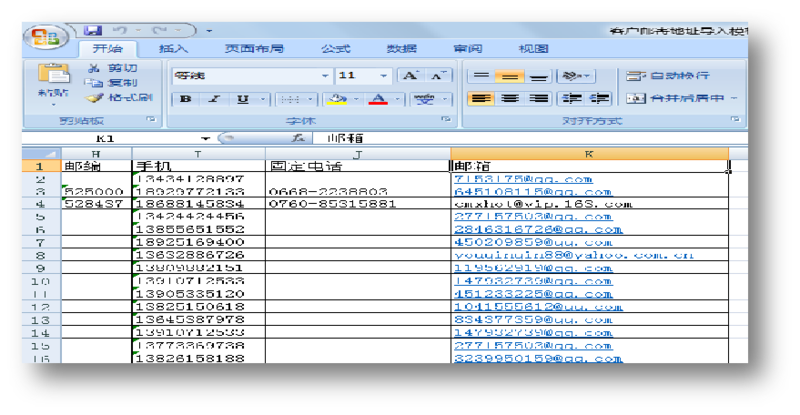
Task: Open Font group dialog launcher
Action: (446, 119)
